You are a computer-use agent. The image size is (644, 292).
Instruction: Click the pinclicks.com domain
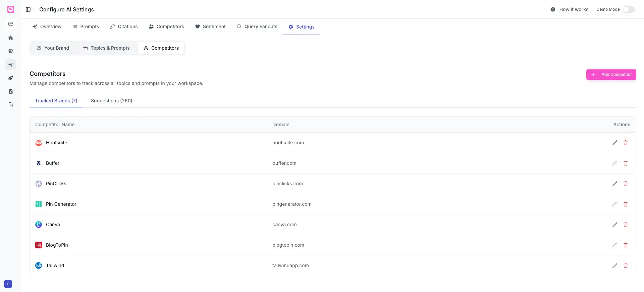click(287, 184)
